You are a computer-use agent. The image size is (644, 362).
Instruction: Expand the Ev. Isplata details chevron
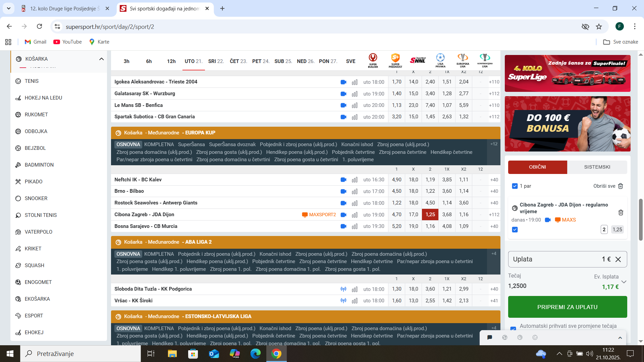pyautogui.click(x=624, y=282)
